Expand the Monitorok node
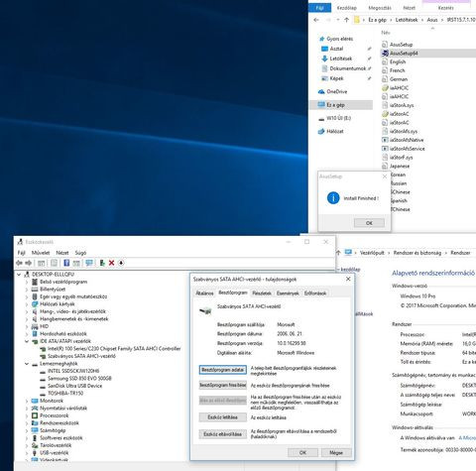Screen dimensions: 476x471 (27, 401)
